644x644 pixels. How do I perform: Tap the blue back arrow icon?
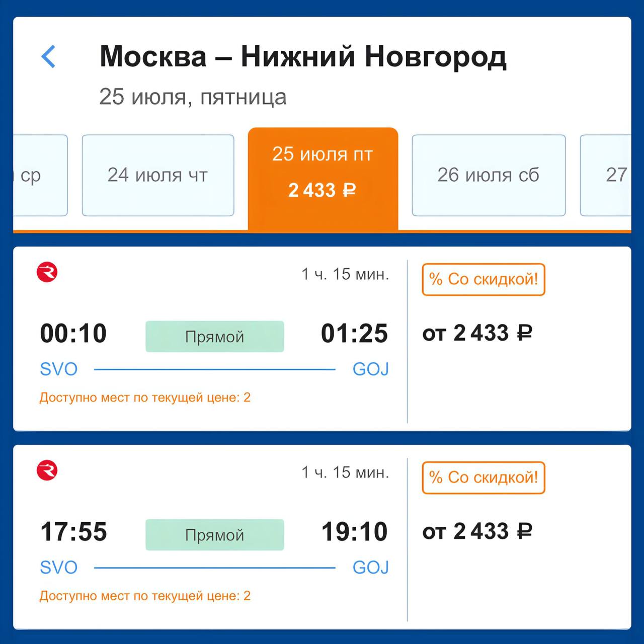click(x=48, y=56)
